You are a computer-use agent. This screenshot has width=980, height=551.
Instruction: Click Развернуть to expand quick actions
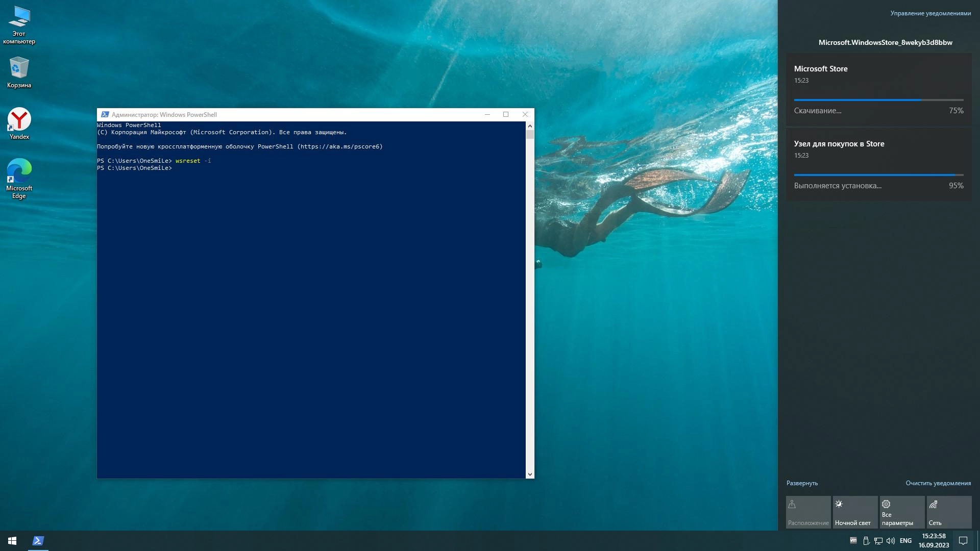coord(802,483)
